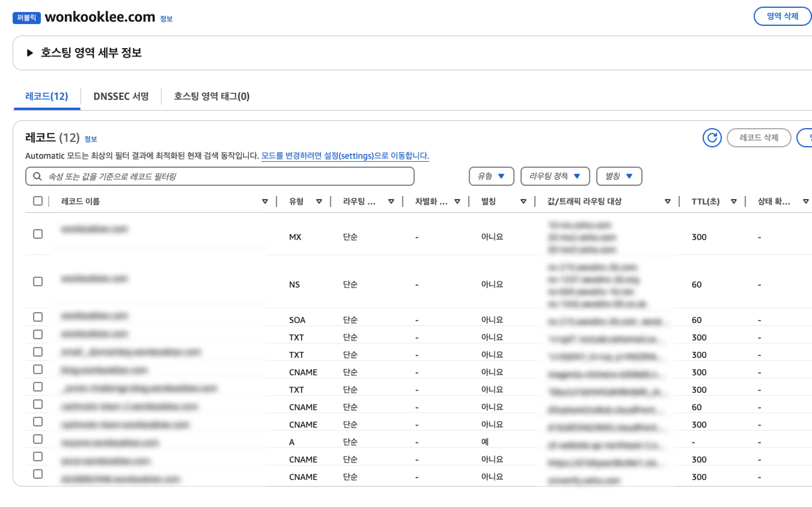This screenshot has width=812, height=507.
Task: Select the NS record checkbox
Action: [x=38, y=282]
